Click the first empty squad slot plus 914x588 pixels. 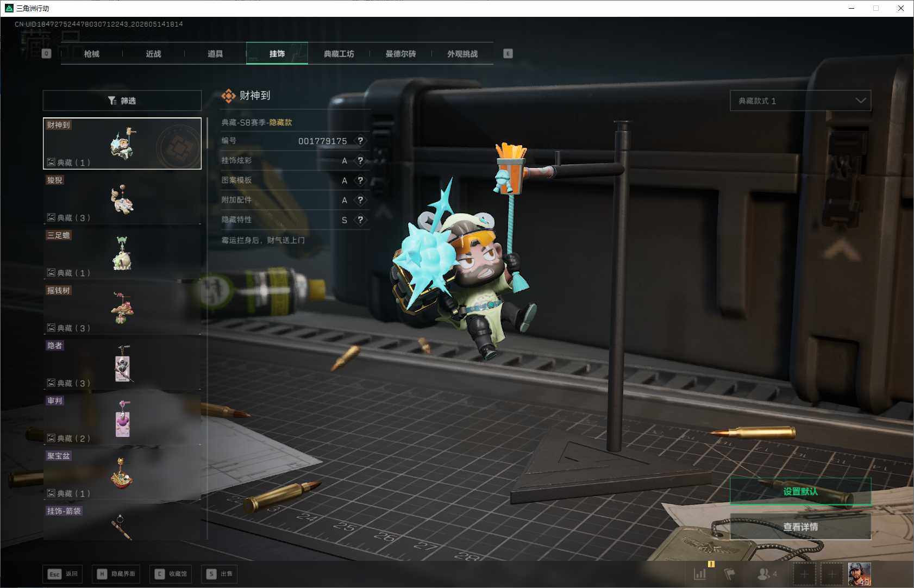804,574
